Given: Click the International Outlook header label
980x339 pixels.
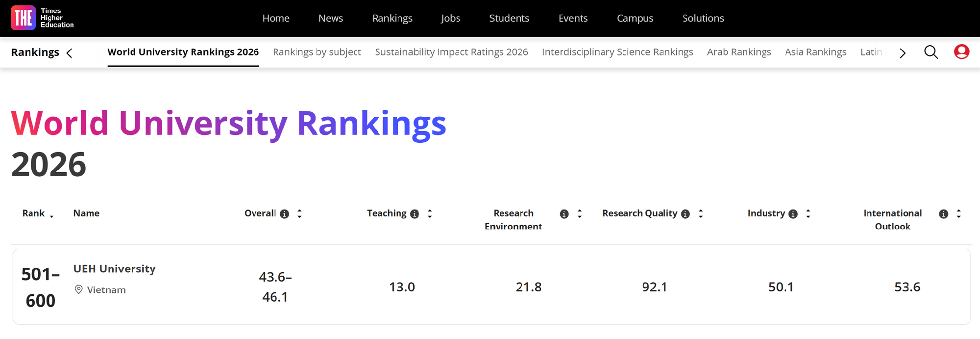Looking at the screenshot, I should [x=893, y=219].
